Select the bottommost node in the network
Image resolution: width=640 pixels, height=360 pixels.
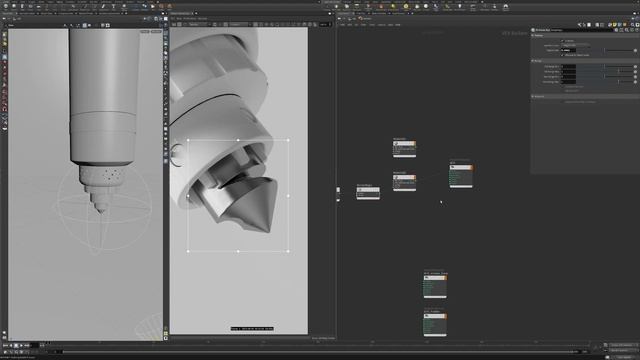point(435,324)
